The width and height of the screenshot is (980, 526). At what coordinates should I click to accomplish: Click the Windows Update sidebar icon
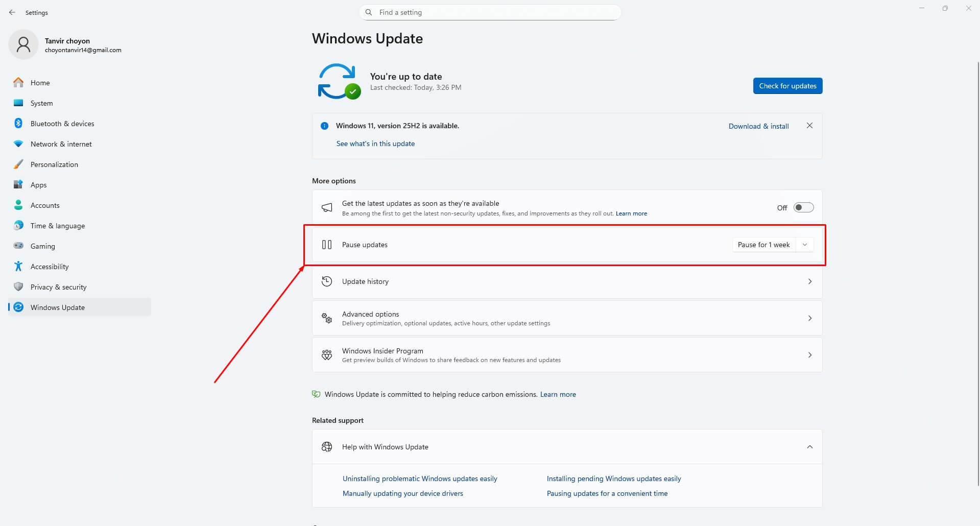tap(18, 307)
